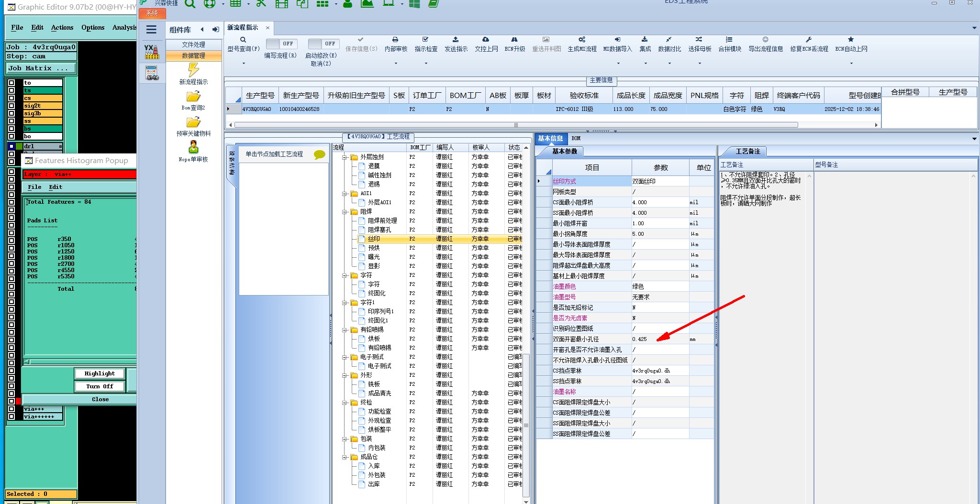Image resolution: width=980 pixels, height=504 pixels.
Task: Click the ECN自动上网 star icon
Action: click(851, 40)
